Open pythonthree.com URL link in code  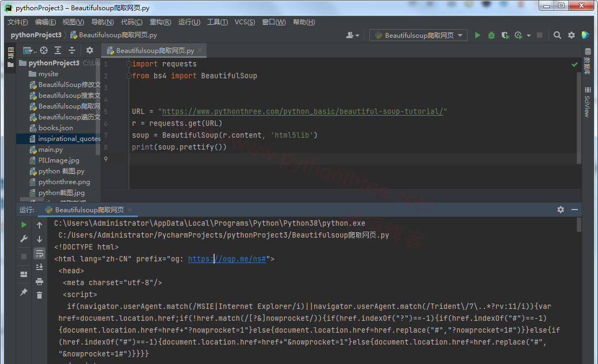pyautogui.click(x=302, y=112)
